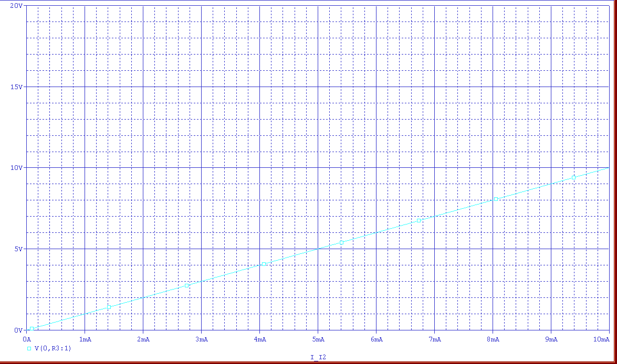Viewport: 617px width, 364px height.
Task: Select the trace marker near 9.4mA
Action: pyautogui.click(x=573, y=177)
